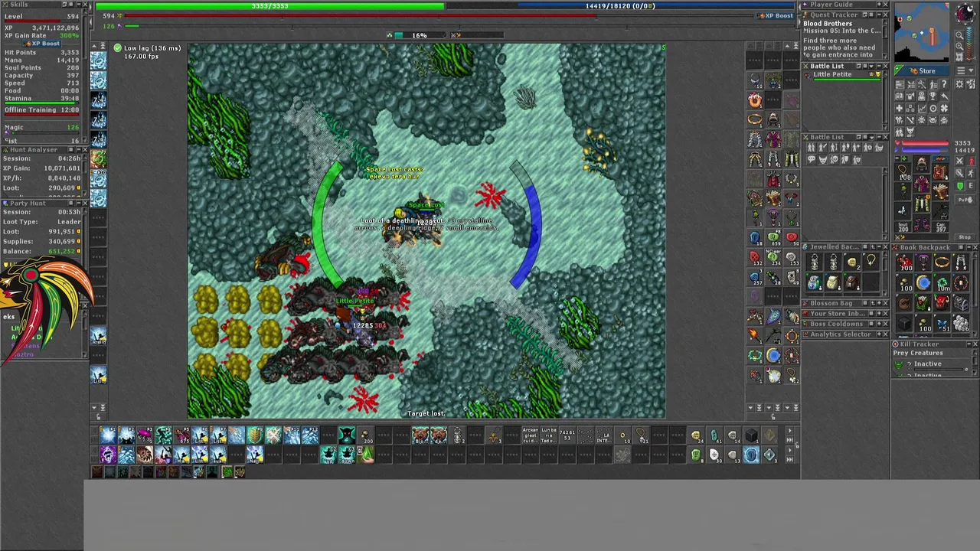
Task: Toggle the PvP mode button
Action: (965, 200)
